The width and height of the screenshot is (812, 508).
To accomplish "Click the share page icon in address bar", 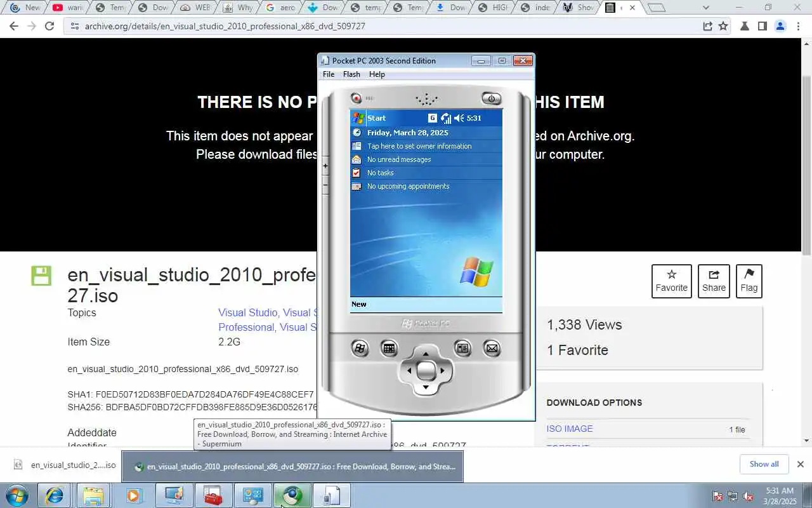I will point(707,26).
